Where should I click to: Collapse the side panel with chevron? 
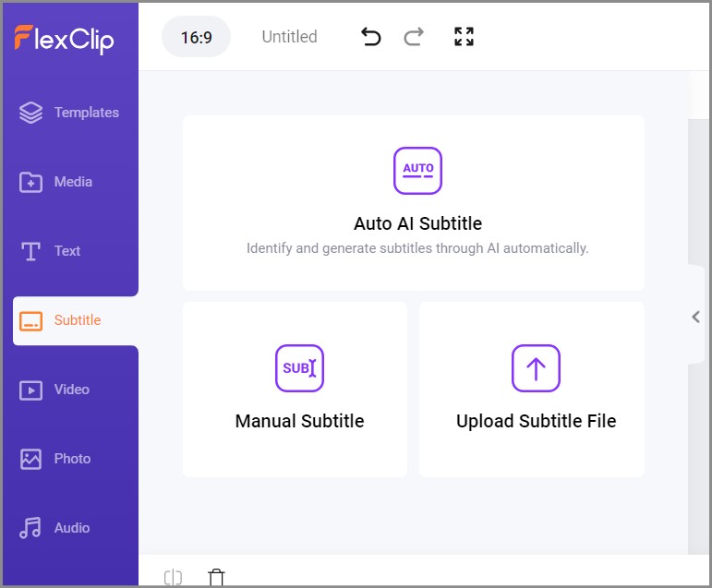(696, 317)
